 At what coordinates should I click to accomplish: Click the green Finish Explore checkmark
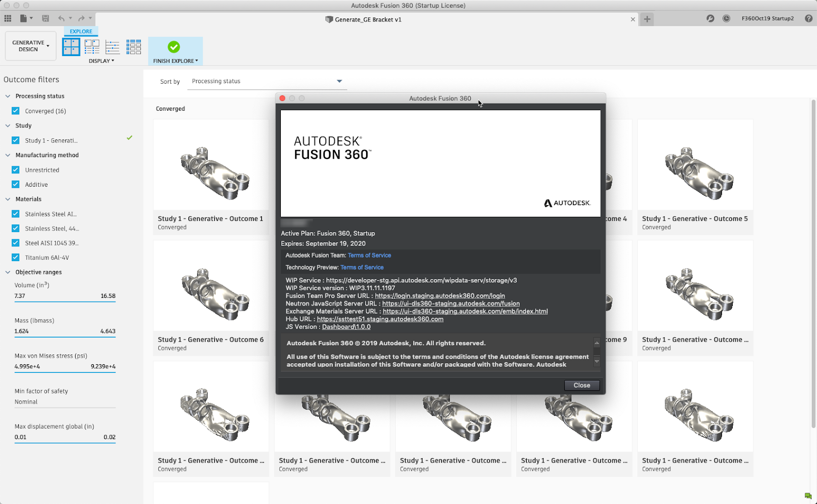pyautogui.click(x=174, y=47)
